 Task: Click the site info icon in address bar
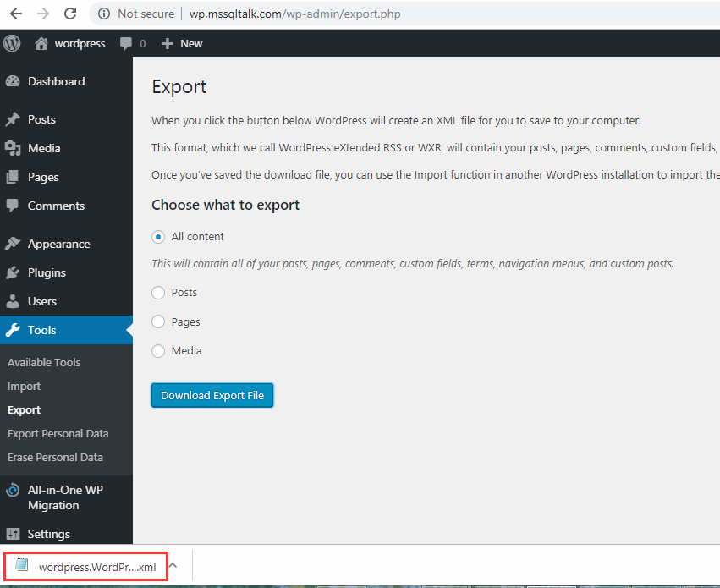[x=104, y=14]
